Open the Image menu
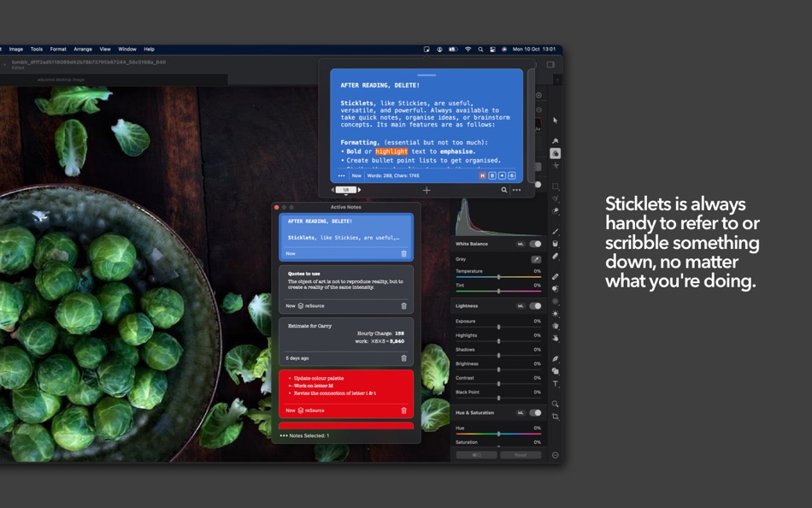Screen dimensions: 812x508 click(16, 50)
